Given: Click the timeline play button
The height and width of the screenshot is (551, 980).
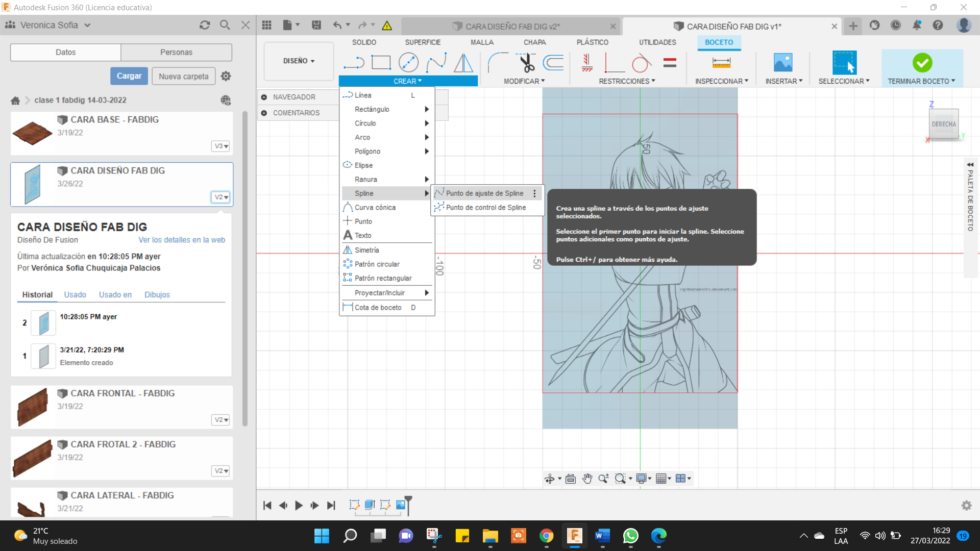Looking at the screenshot, I should pos(299,505).
